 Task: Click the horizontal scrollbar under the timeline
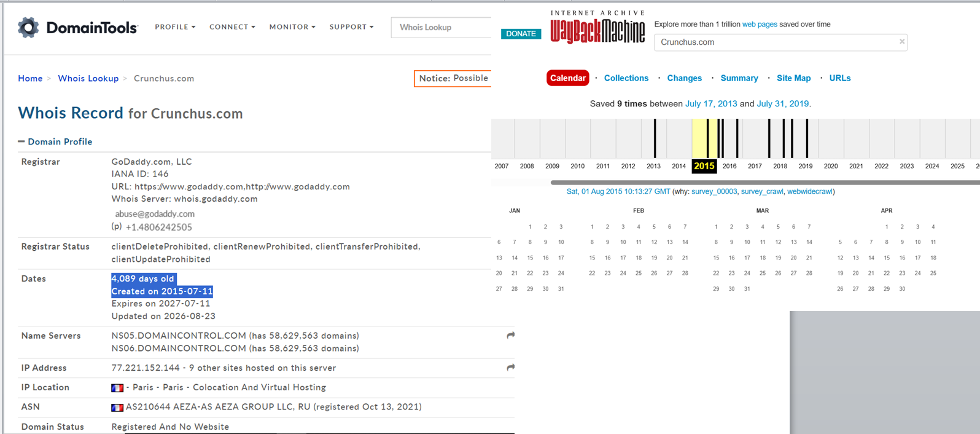[x=765, y=183]
